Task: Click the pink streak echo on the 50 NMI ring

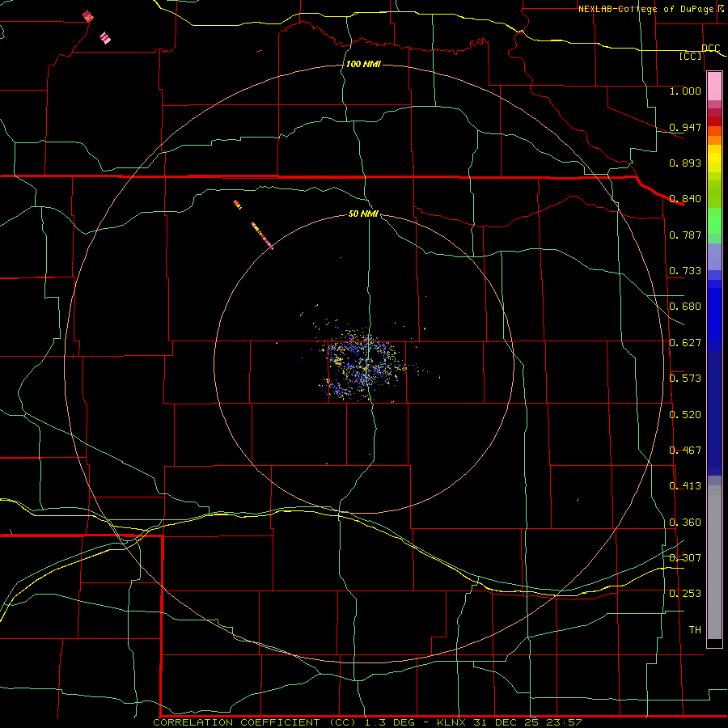Action: point(262,235)
